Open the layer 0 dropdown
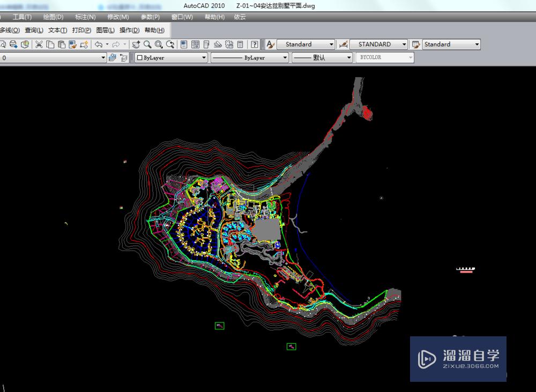Image resolution: width=536 pixels, height=392 pixels. pyautogui.click(x=53, y=58)
